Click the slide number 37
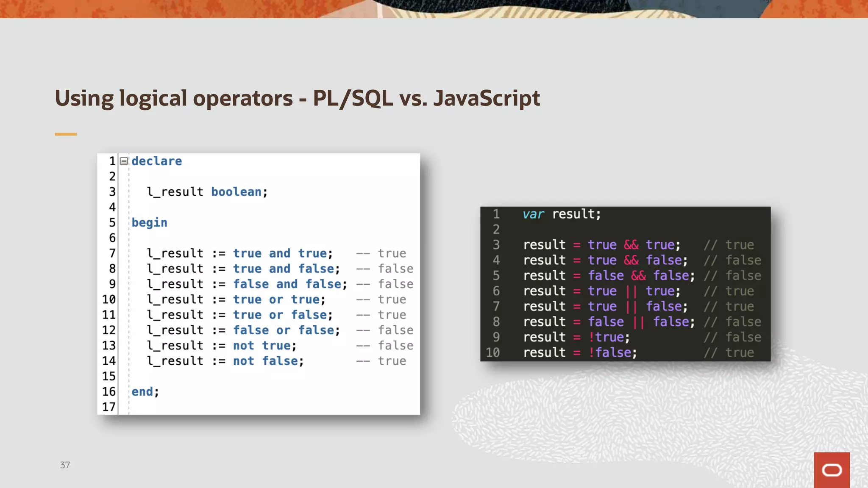This screenshot has width=868, height=488. click(65, 465)
